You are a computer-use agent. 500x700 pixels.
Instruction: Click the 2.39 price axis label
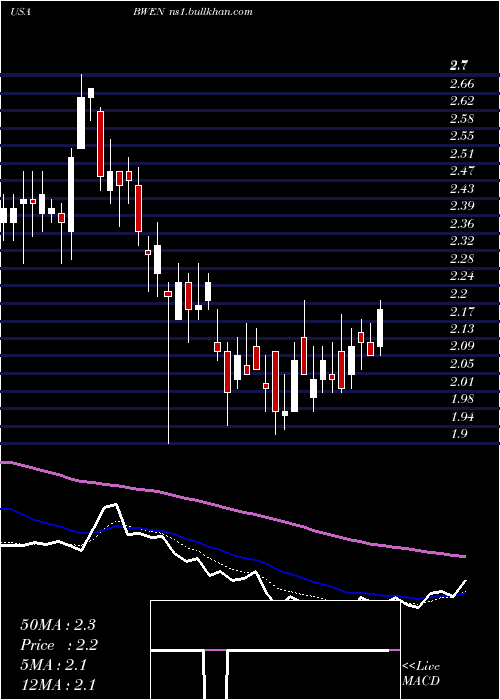(x=462, y=206)
